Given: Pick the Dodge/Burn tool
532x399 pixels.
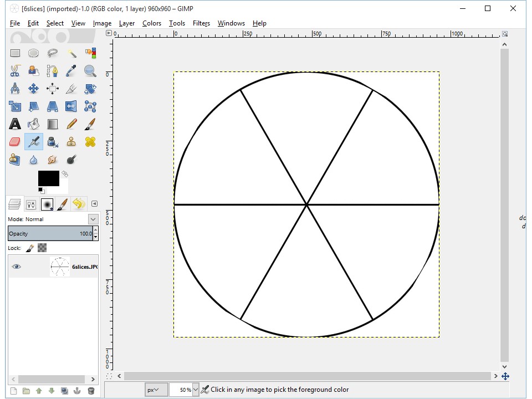Looking at the screenshot, I should (71, 160).
